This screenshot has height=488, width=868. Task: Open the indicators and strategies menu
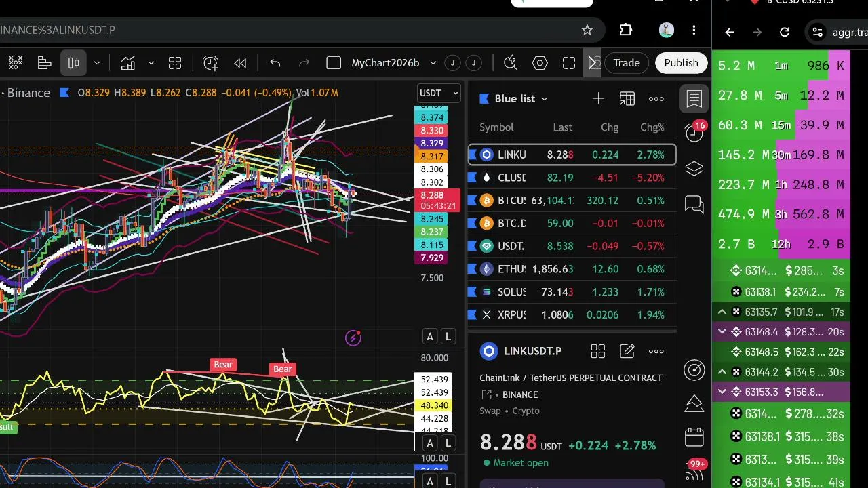128,63
